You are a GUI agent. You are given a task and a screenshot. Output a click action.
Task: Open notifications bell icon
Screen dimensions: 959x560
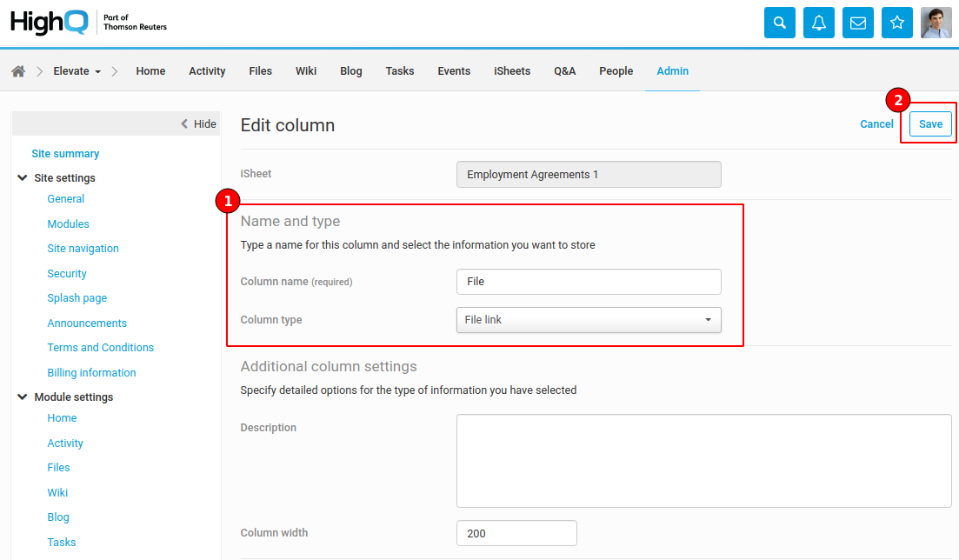click(x=818, y=23)
